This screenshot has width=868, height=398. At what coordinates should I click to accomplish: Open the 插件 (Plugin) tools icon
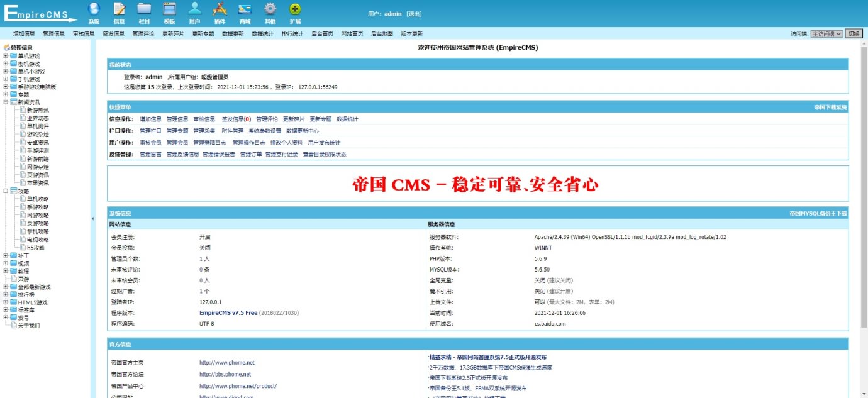[x=220, y=9]
